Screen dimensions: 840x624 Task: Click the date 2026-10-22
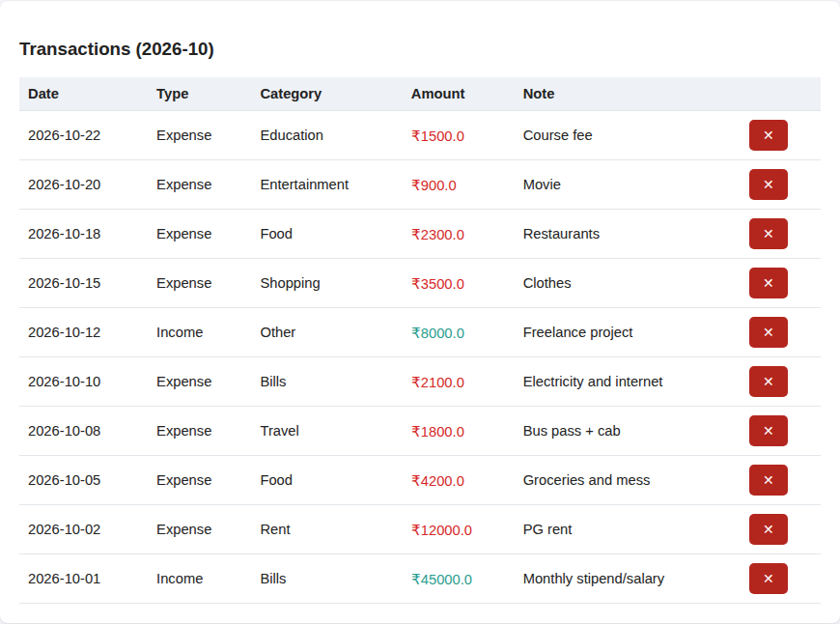click(x=65, y=135)
